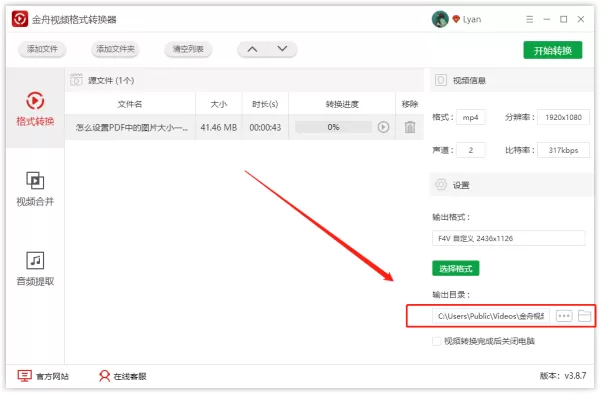Click the 设置 gear icon
Screen dimensions: 600x394
pyautogui.click(x=441, y=185)
